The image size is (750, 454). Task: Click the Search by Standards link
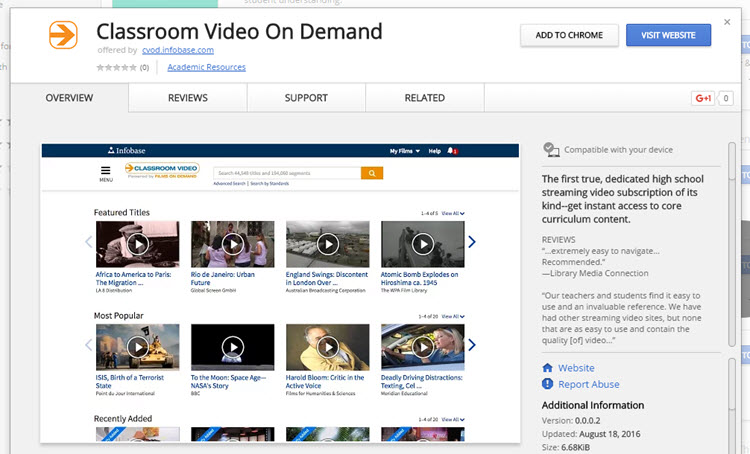point(270,184)
